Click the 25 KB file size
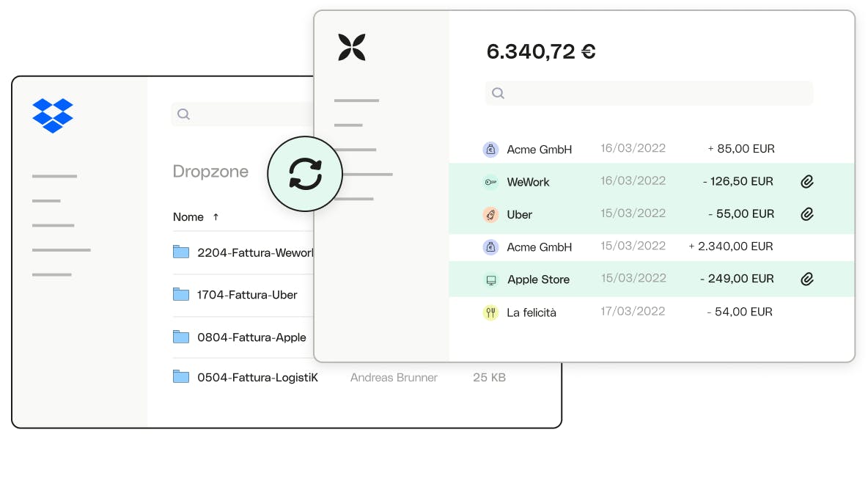Screen dimensions: 868x490 tap(490, 378)
